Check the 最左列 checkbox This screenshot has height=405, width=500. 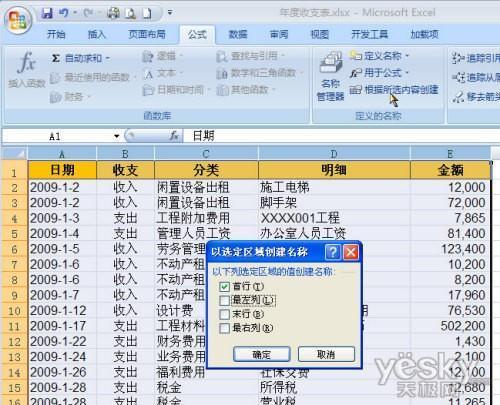[224, 300]
